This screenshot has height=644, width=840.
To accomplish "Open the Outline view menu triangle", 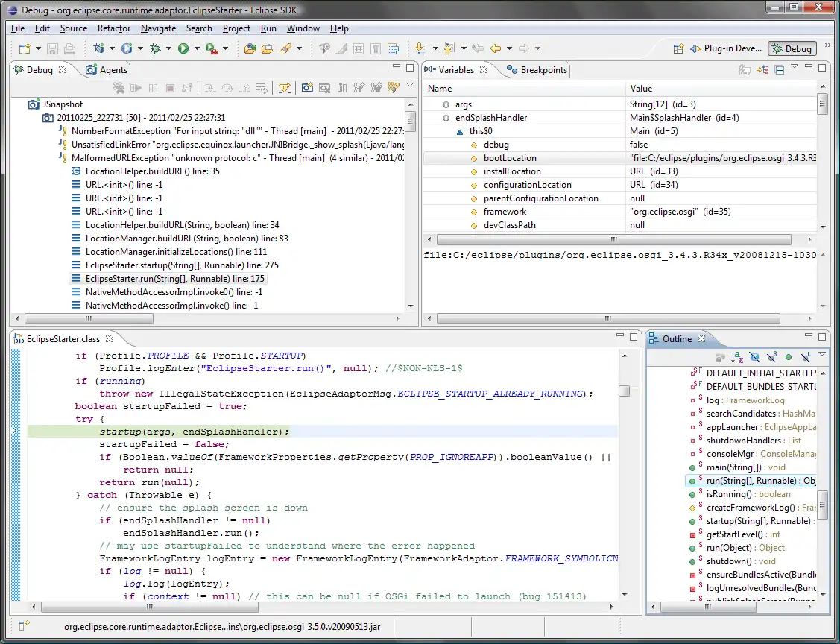I will (822, 354).
